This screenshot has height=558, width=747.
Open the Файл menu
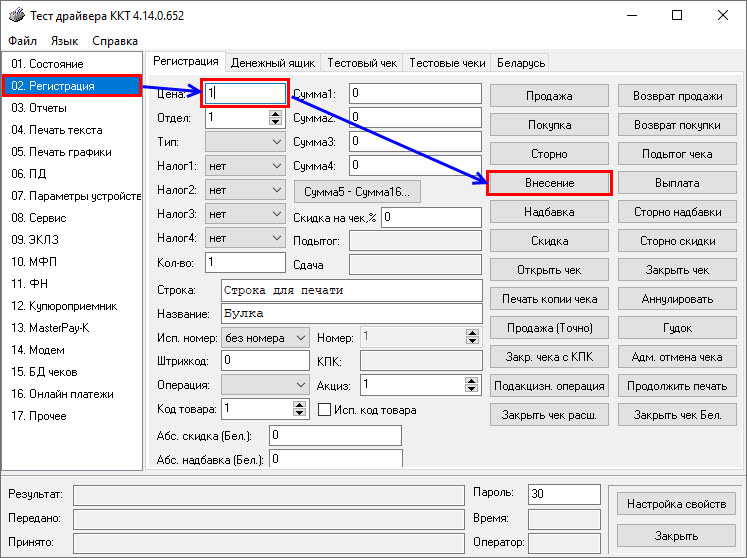(22, 41)
